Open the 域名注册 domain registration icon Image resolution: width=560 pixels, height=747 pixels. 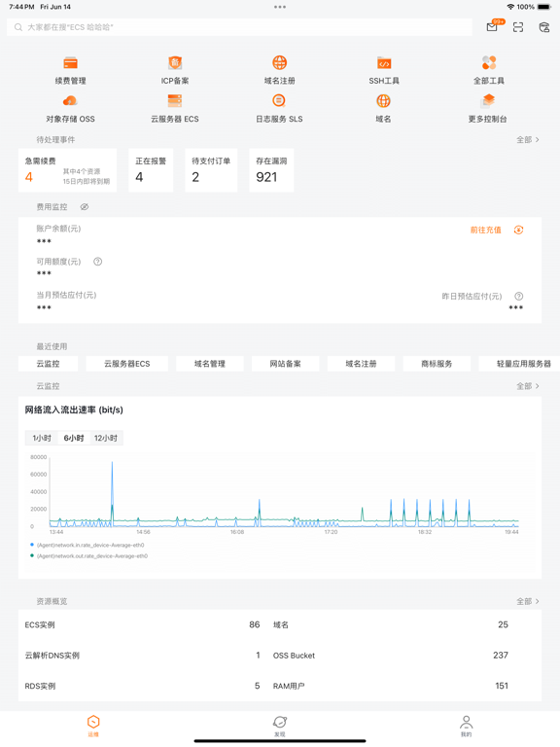[x=280, y=63]
